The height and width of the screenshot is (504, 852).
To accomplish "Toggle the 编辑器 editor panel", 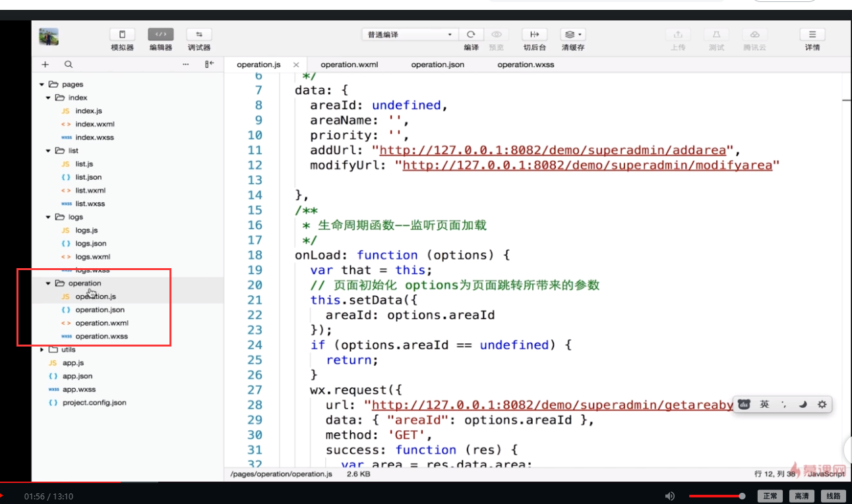I will [161, 34].
